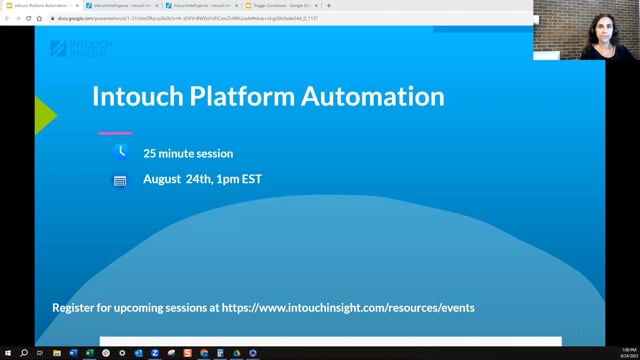The height and width of the screenshot is (360, 640).
Task: Close the Intouch Platform Automation tab
Action: [x=77, y=6]
